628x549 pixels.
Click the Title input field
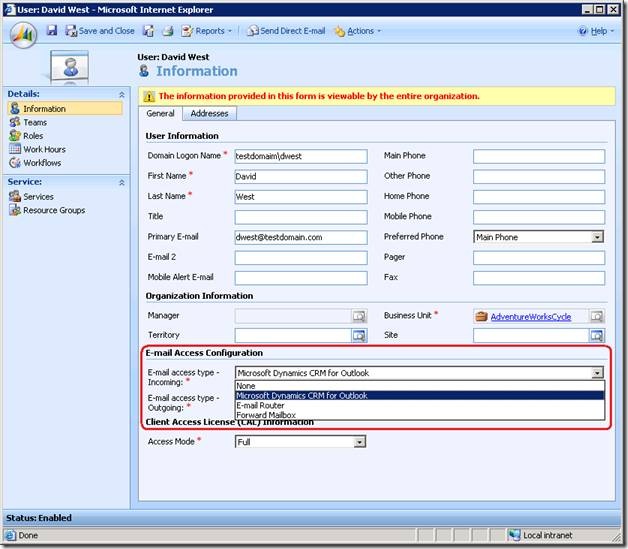pos(301,217)
